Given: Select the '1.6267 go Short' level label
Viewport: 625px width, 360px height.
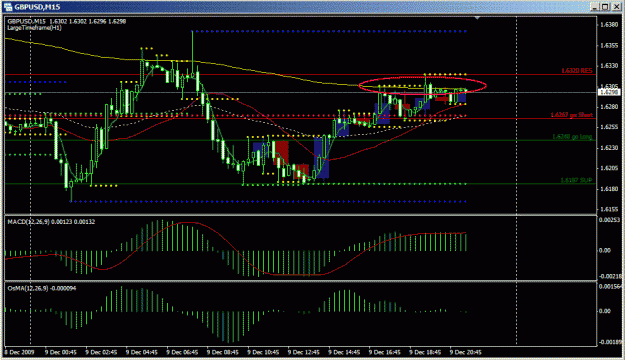Looking at the screenshot, I should (x=572, y=115).
